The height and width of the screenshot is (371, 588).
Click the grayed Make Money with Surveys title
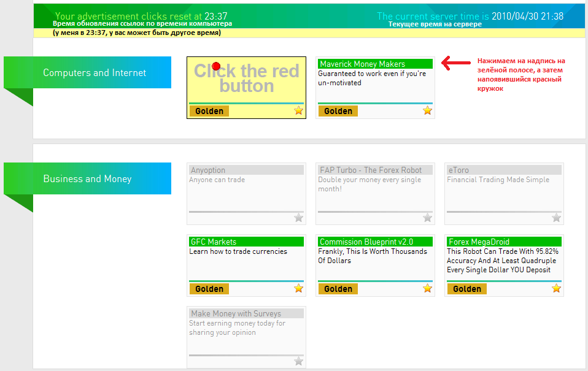[236, 313]
